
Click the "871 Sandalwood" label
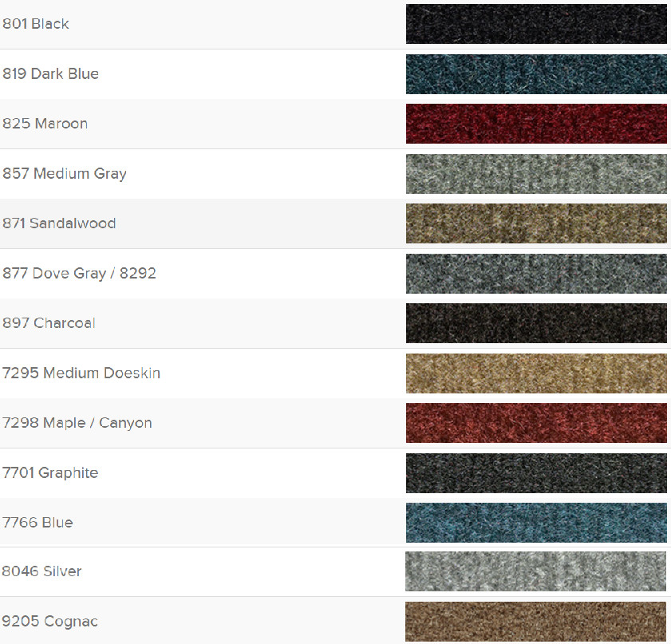[x=59, y=223]
